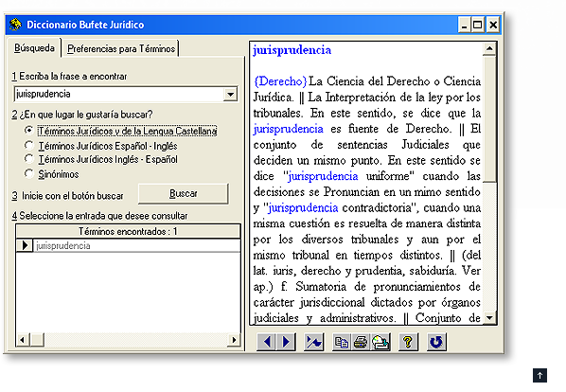Copy the definition with the copy icon
This screenshot has height=392, width=566.
(x=341, y=342)
